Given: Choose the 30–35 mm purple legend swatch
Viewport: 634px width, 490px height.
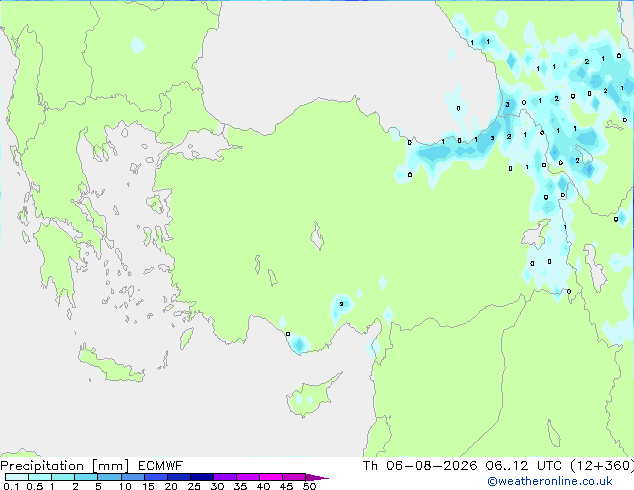Looking at the screenshot, I should [225, 477].
